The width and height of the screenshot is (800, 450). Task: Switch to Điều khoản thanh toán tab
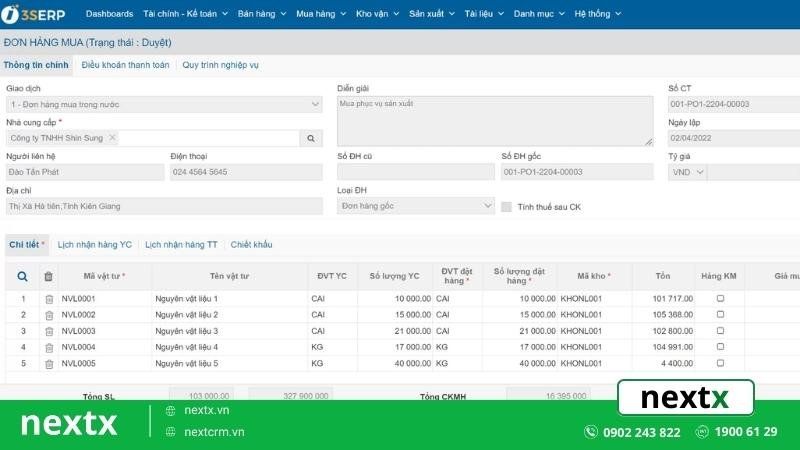point(125,65)
